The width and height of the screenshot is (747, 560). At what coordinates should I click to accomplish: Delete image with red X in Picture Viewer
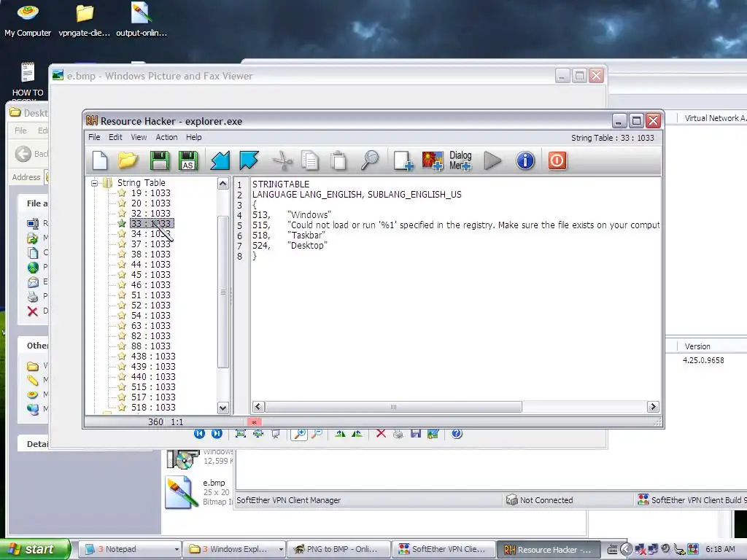click(381, 433)
